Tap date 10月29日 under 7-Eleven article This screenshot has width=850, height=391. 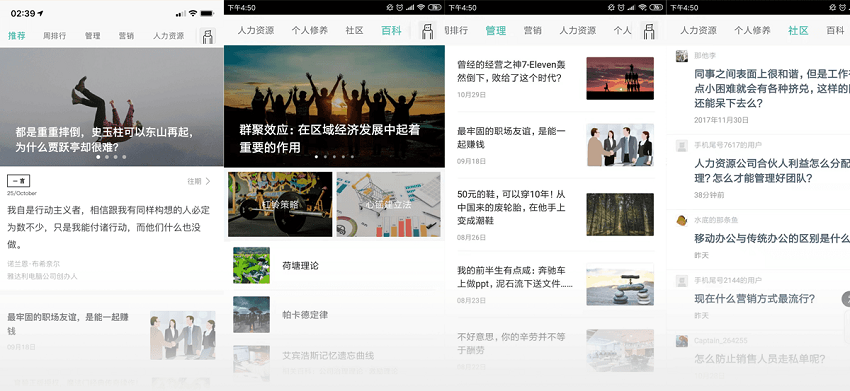(472, 94)
